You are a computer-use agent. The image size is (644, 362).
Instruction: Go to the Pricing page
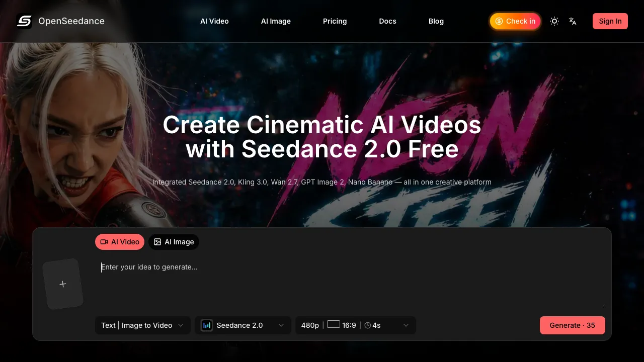coord(335,21)
